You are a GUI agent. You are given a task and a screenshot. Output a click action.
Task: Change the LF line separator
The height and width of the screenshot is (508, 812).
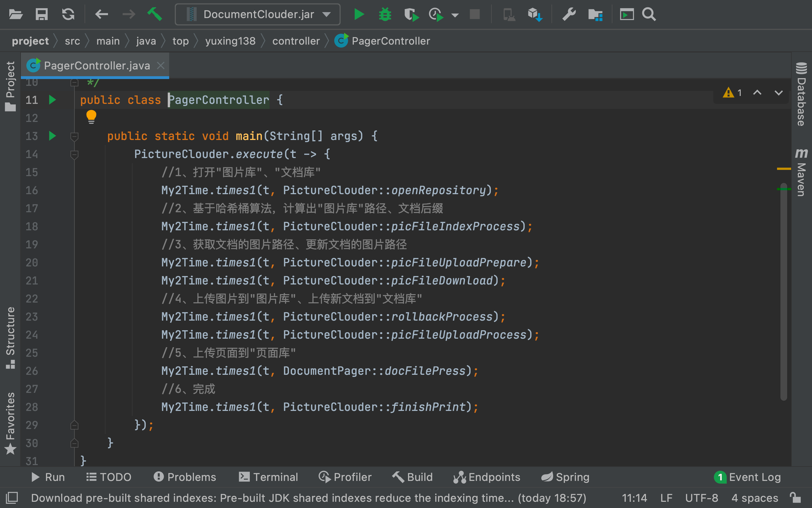coord(667,498)
